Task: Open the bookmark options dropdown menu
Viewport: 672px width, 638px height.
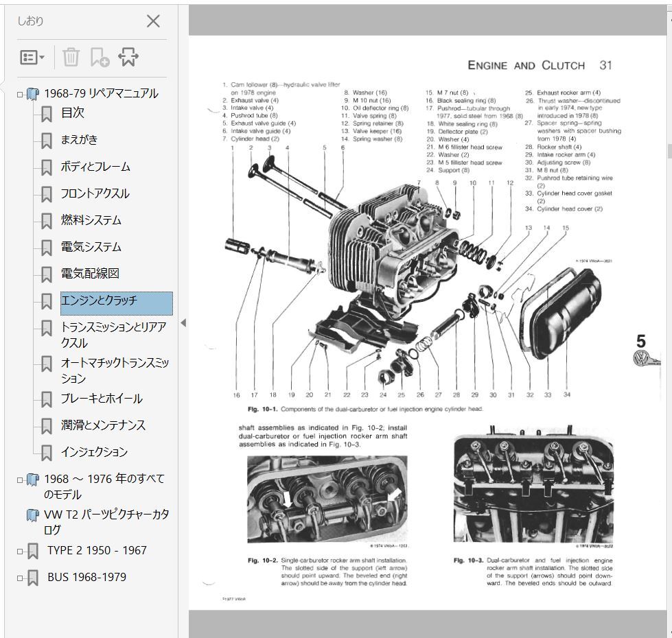Action: tap(32, 57)
